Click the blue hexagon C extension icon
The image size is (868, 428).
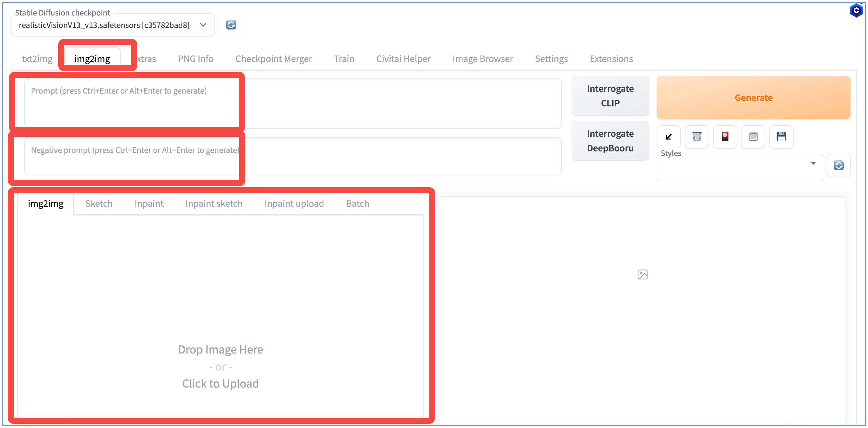pyautogui.click(x=856, y=10)
